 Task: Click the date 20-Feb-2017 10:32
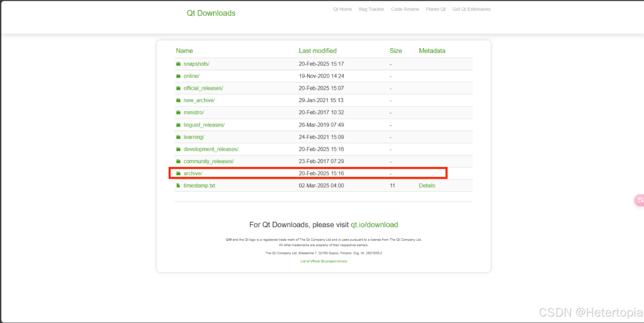[x=321, y=112]
